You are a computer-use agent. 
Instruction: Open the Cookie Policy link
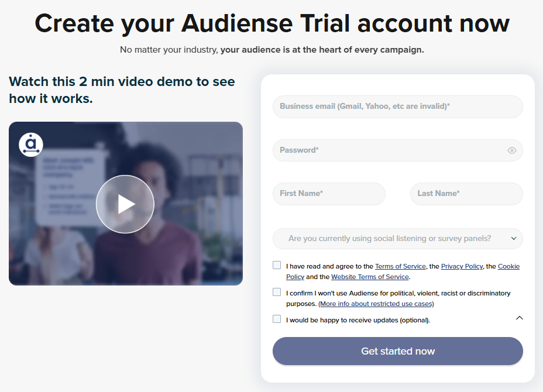click(x=508, y=266)
